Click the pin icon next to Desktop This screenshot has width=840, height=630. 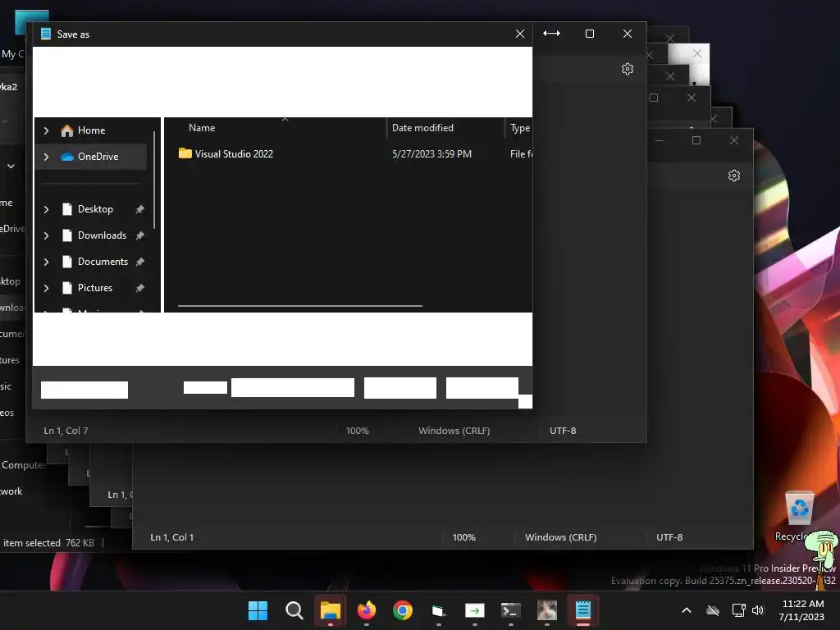[x=139, y=209]
